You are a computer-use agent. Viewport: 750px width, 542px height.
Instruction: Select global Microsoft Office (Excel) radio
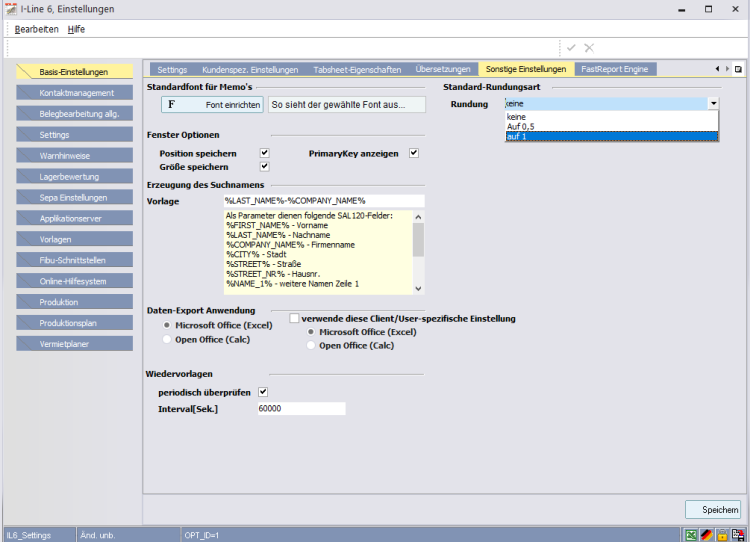click(166, 325)
